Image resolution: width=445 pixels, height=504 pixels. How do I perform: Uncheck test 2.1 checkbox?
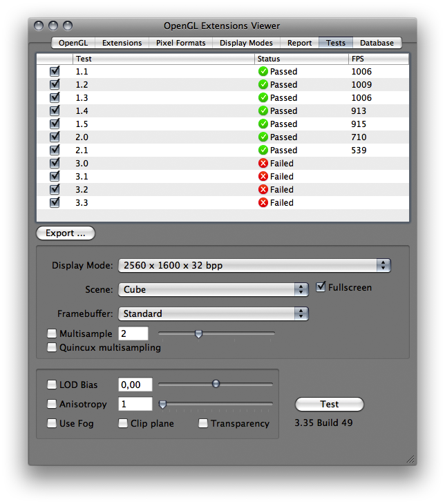(x=55, y=150)
